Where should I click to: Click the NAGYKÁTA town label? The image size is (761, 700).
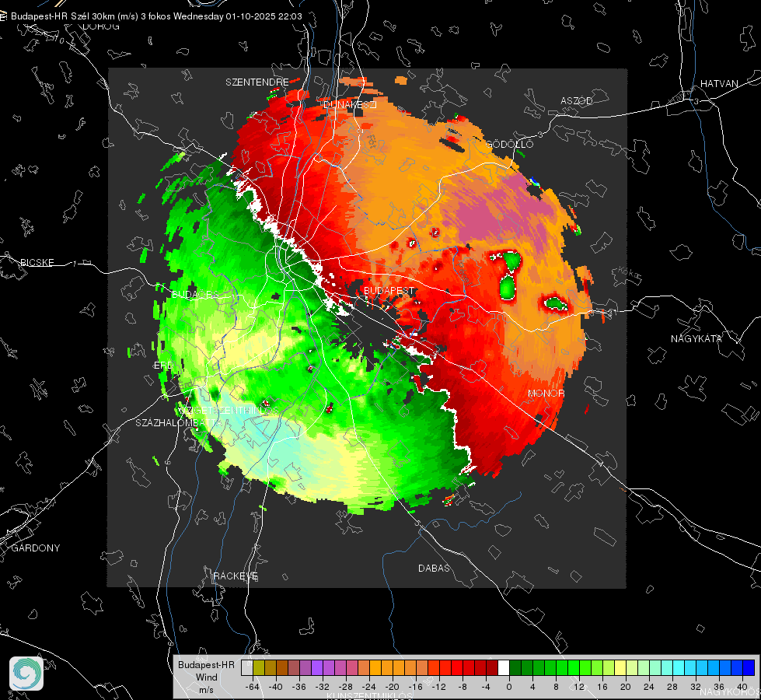(x=696, y=338)
